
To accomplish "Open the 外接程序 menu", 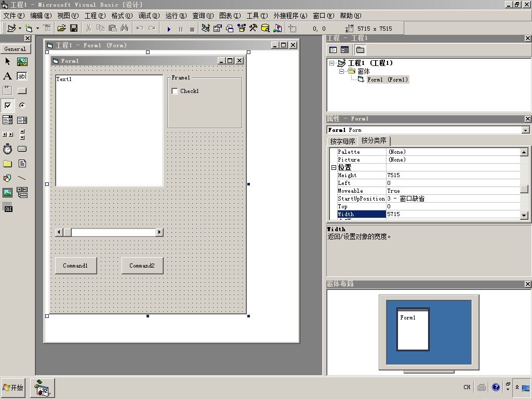I will (x=290, y=16).
